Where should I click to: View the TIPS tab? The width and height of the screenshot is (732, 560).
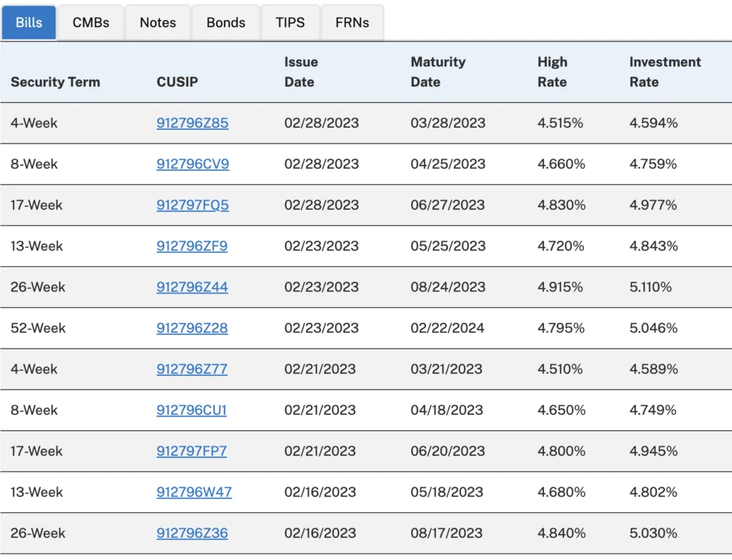[290, 22]
